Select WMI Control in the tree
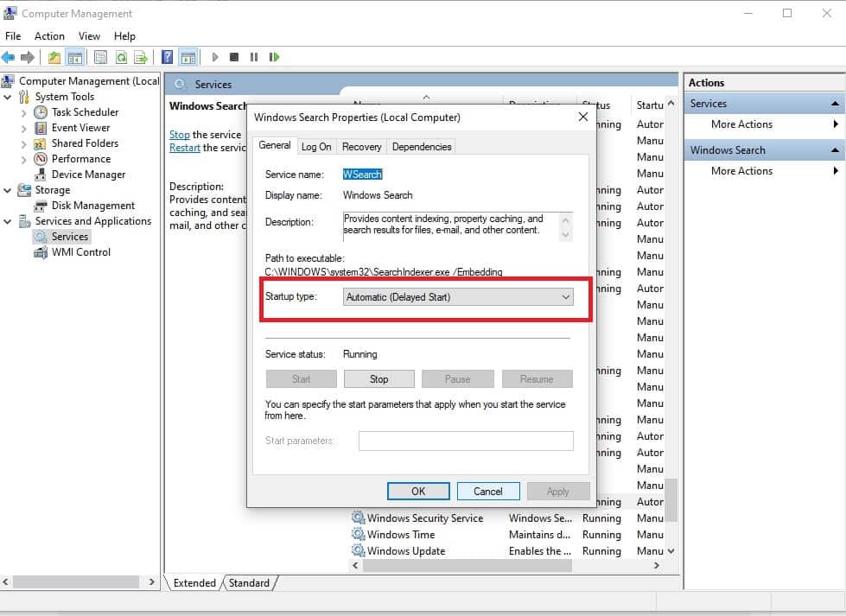846x616 pixels. coord(81,252)
